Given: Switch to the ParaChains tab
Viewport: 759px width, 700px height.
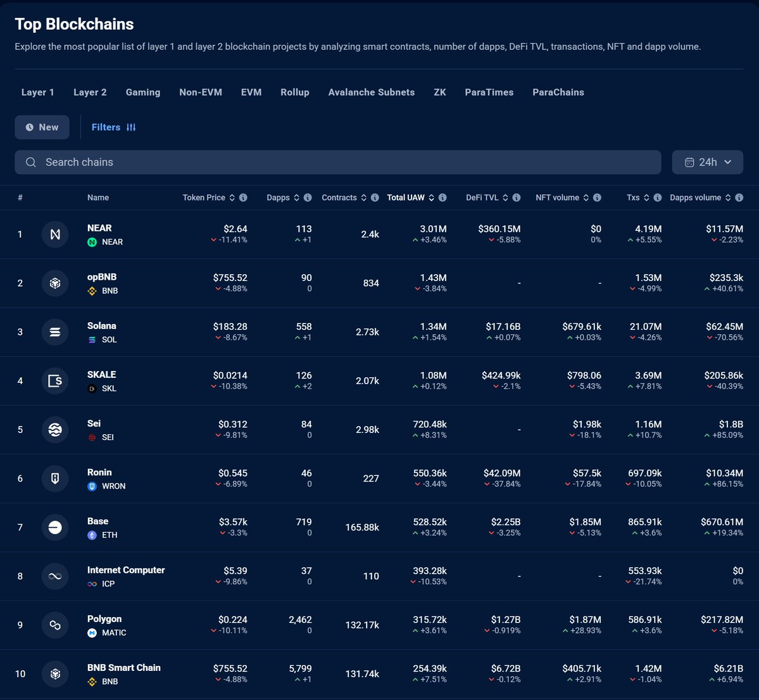Looking at the screenshot, I should [x=558, y=92].
